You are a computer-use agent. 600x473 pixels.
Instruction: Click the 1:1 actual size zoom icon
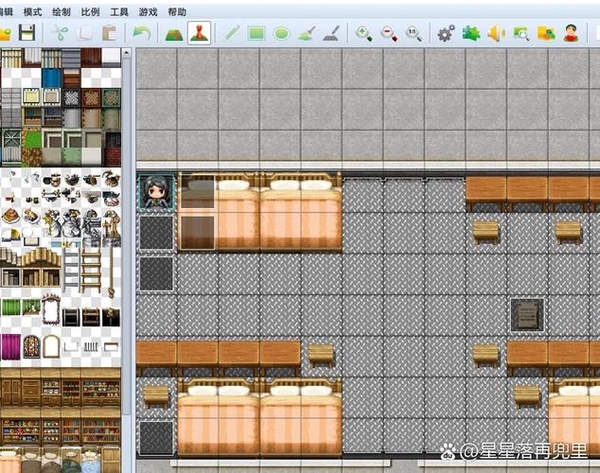coord(414,33)
